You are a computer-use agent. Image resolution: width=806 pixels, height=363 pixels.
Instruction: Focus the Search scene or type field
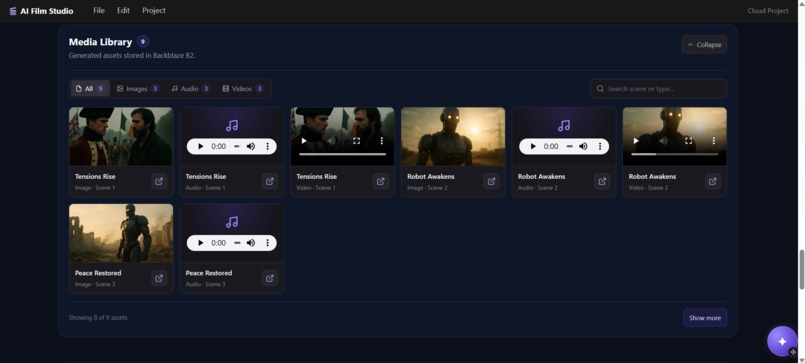pos(658,88)
